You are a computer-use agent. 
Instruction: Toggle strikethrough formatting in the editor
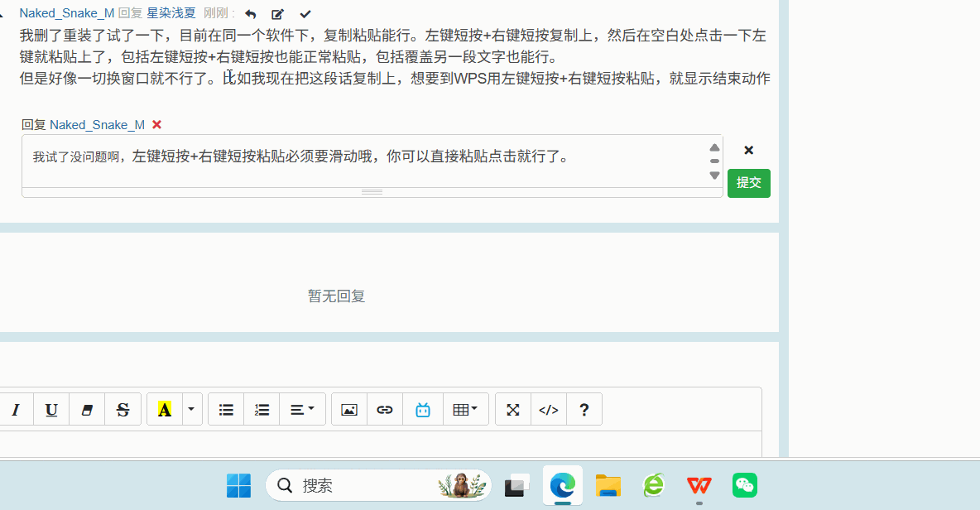(x=123, y=410)
